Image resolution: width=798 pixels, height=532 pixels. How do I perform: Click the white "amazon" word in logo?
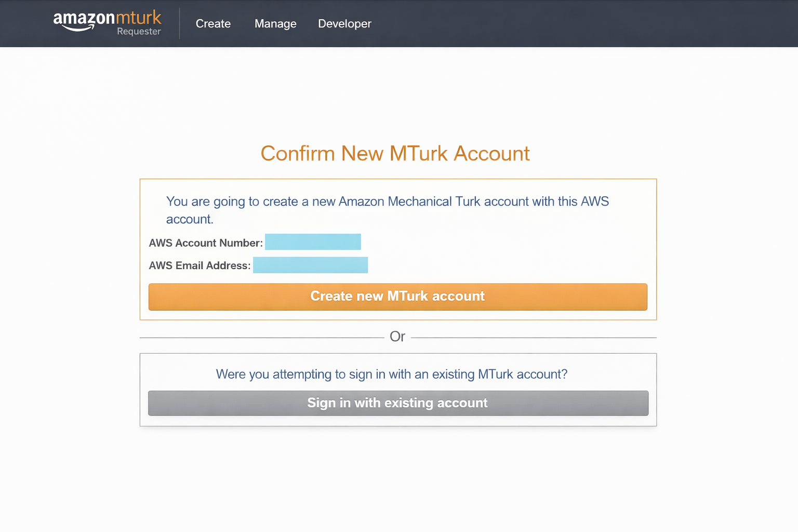pyautogui.click(x=84, y=18)
